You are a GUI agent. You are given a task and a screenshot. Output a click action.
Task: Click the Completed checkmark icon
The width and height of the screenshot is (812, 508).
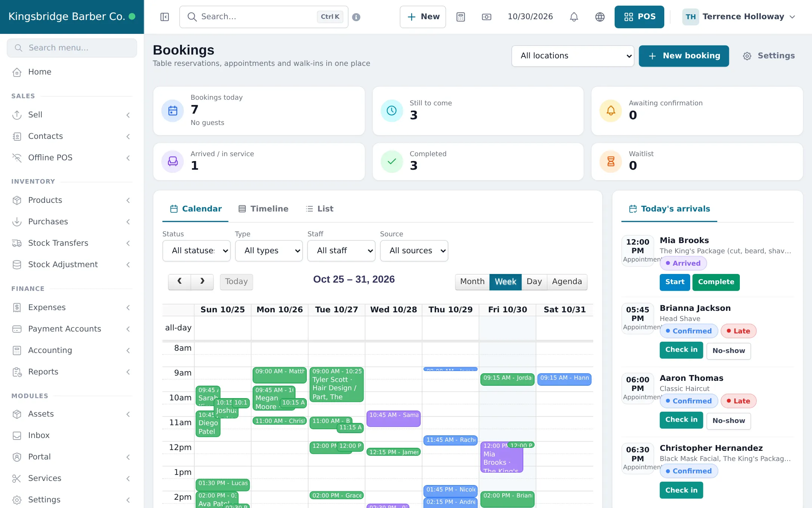coord(392,161)
